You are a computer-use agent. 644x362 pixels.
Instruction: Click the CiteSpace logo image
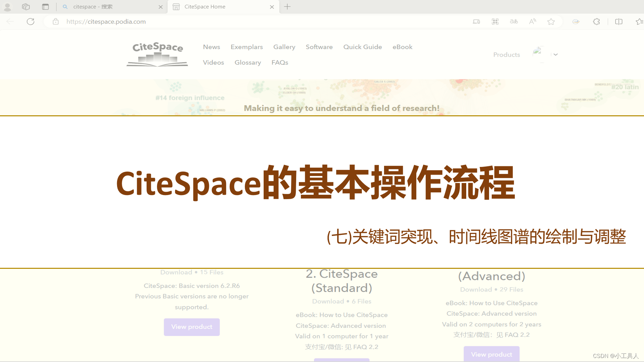[x=157, y=54]
